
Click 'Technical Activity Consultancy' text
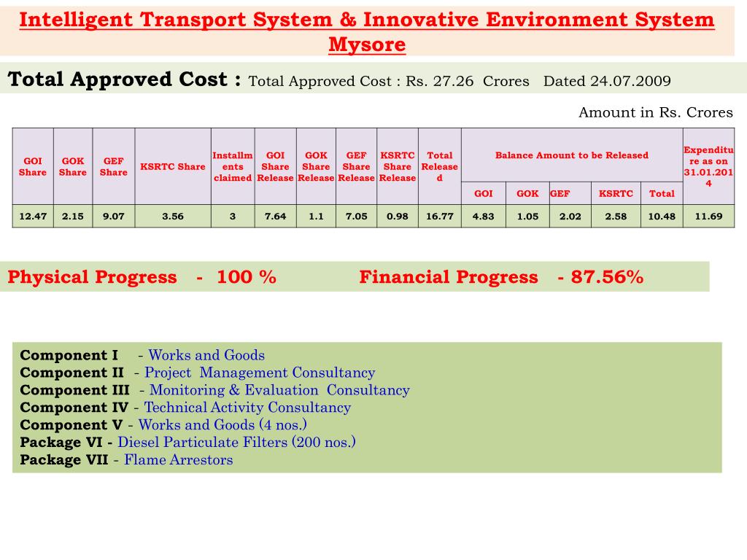[247, 408]
